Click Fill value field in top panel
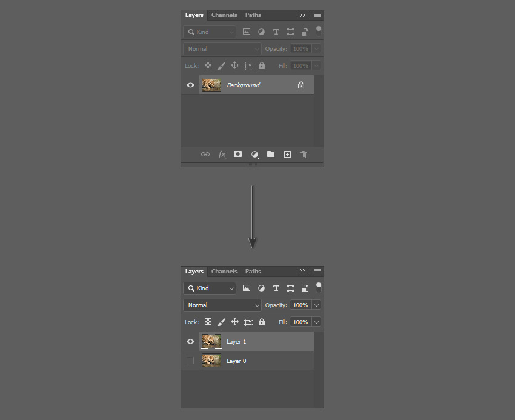 pos(301,65)
